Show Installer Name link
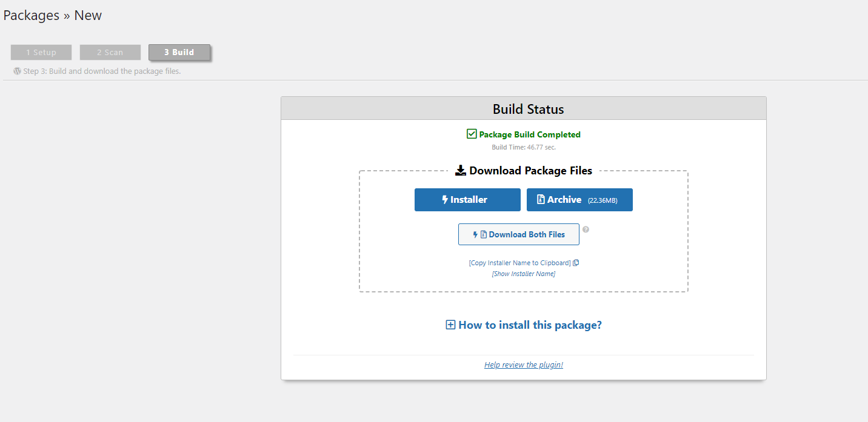The image size is (868, 422). click(524, 274)
